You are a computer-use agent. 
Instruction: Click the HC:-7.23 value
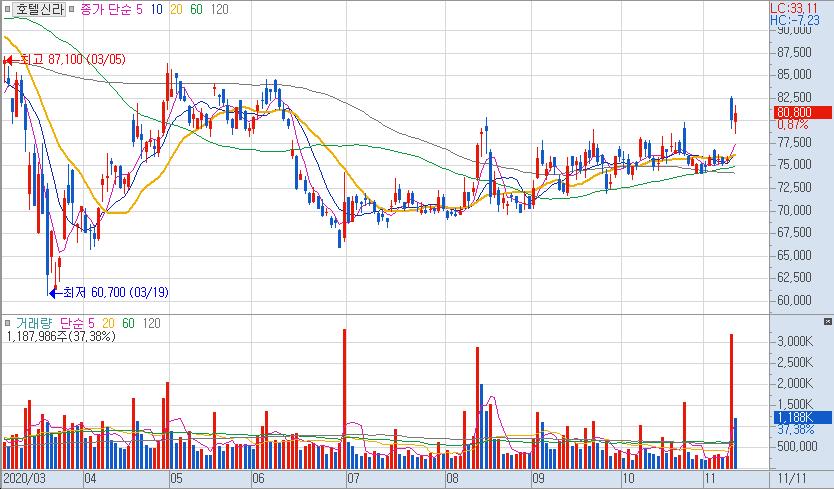point(795,20)
